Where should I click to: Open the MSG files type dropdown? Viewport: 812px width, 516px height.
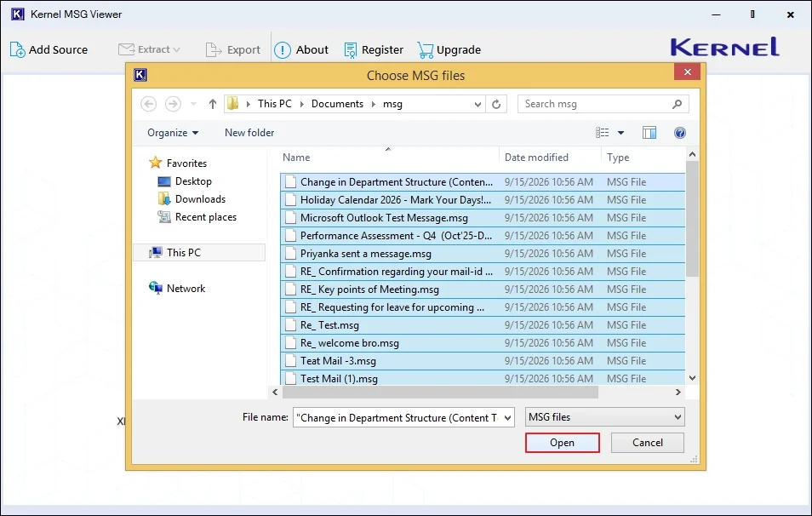605,417
